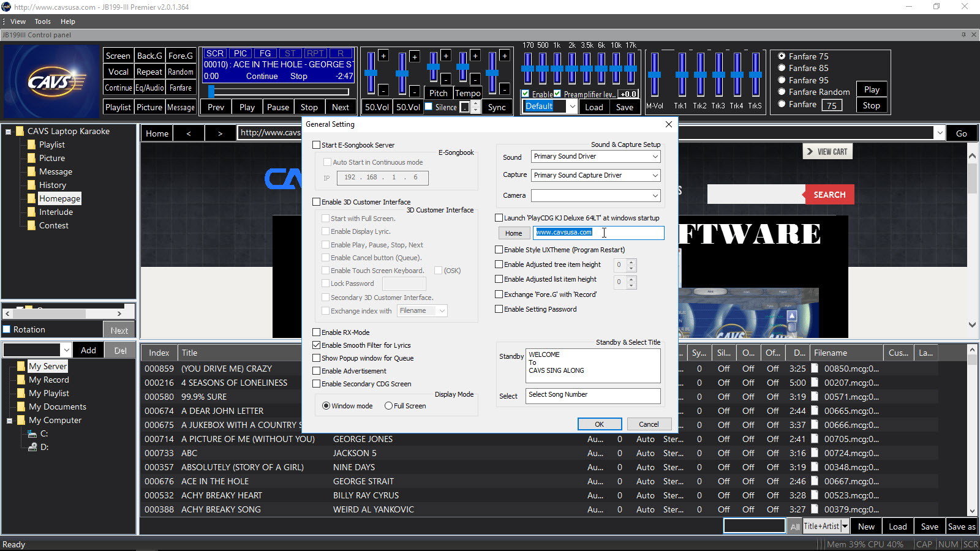Viewport: 980px width, 551px height.
Task: Lower second volume with its minus button
Action: pyautogui.click(x=415, y=91)
